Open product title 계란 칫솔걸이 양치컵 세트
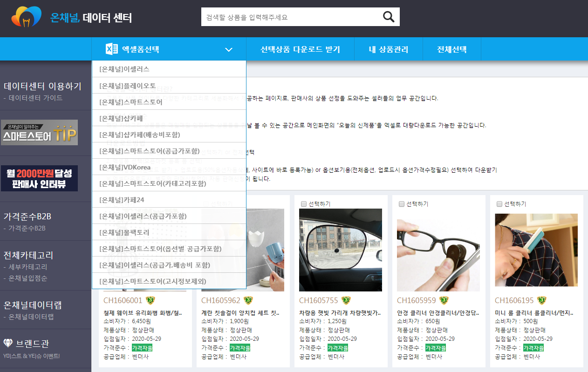The image size is (588, 372). pyautogui.click(x=240, y=313)
